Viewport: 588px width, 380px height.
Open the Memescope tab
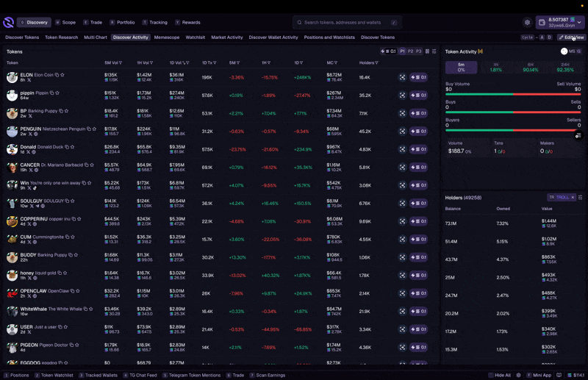(167, 37)
